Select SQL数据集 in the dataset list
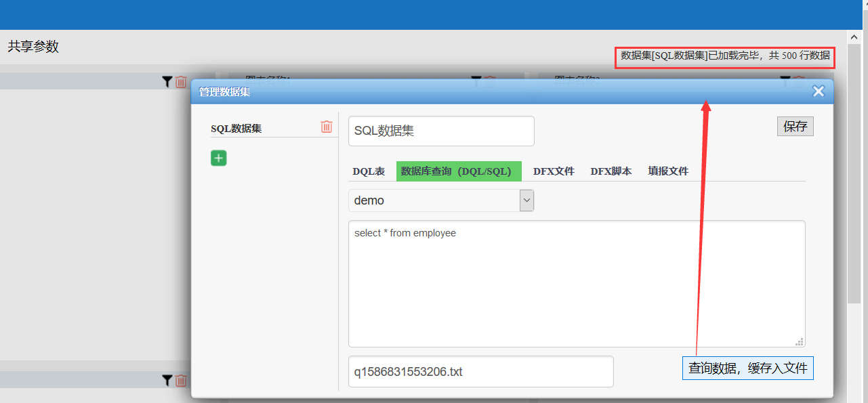Viewport: 868px width, 403px height. [236, 129]
